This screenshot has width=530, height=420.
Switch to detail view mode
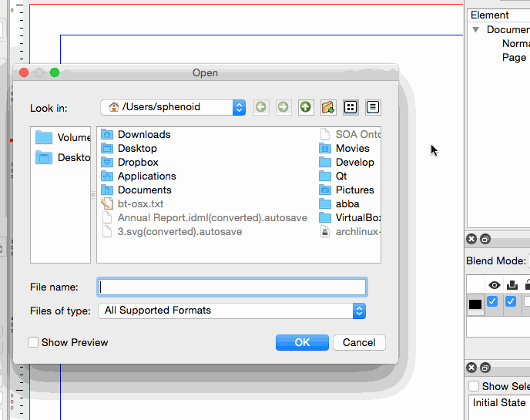374,107
